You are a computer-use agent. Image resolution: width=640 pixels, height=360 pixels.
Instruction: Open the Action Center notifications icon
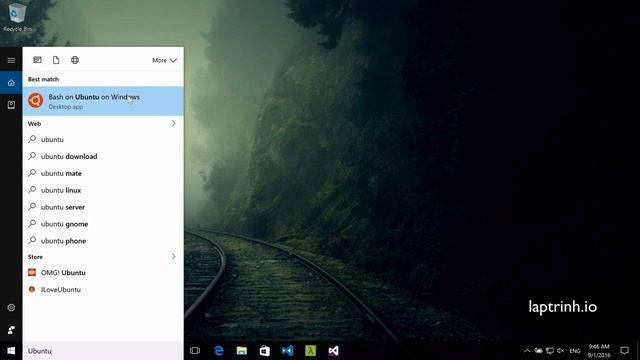624,351
